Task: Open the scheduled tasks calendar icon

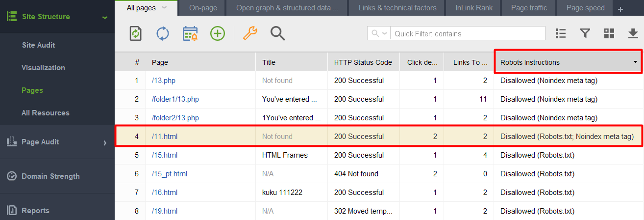Action: point(190,33)
